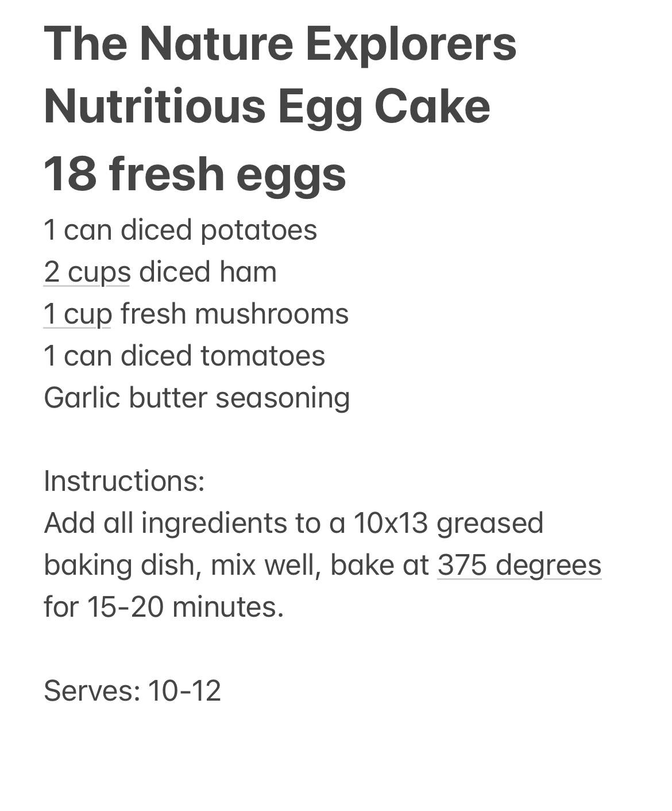Tap the underlined "375 degrees" link
This screenshot has height=811, width=672.
coord(519,564)
